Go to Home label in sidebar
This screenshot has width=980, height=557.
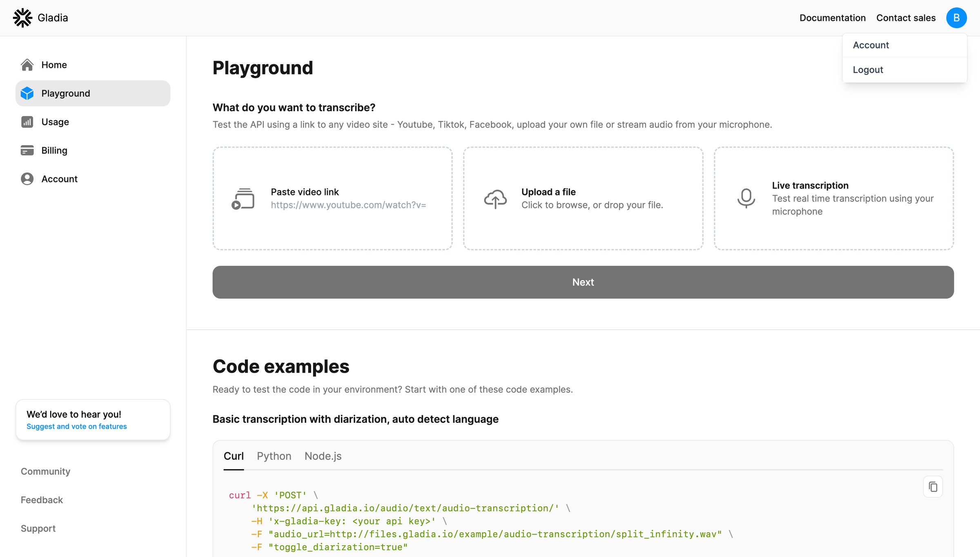point(54,65)
